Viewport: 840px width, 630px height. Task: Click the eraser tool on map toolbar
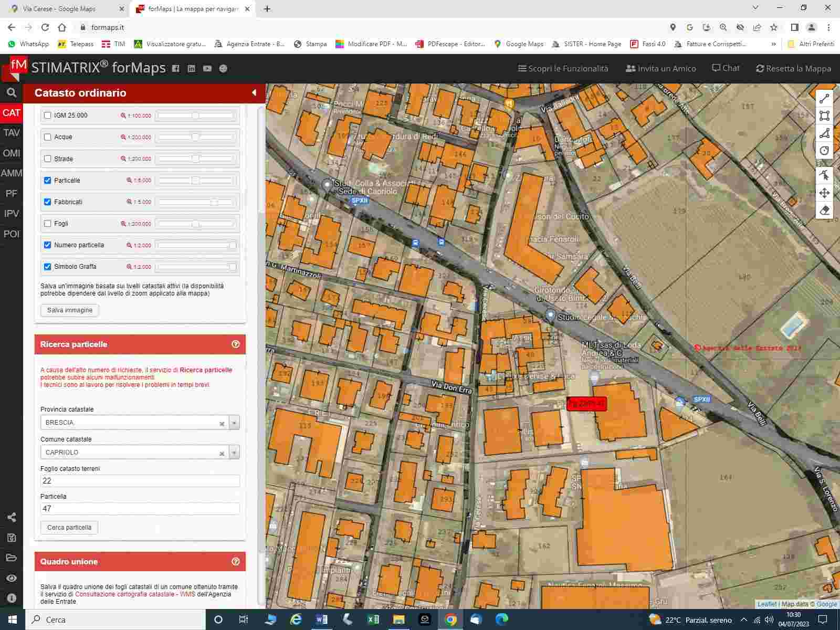(x=824, y=211)
